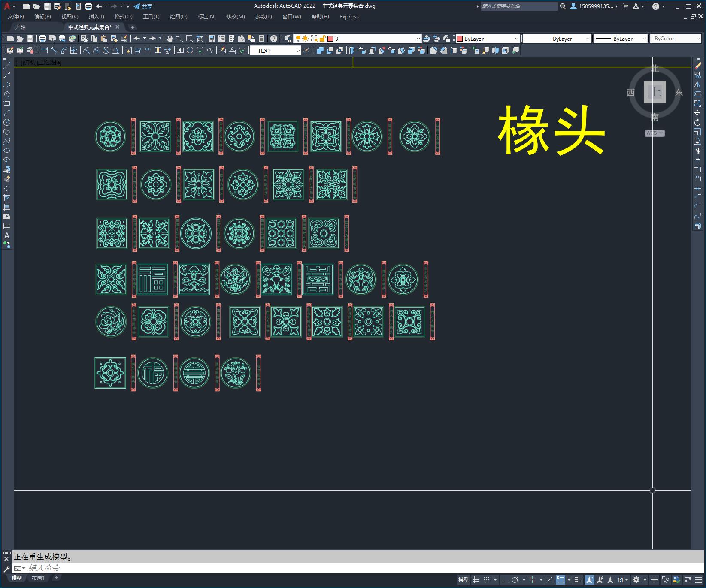Open the linetype ByLayer dropdown
Image resolution: width=706 pixels, height=588 pixels.
(x=557, y=39)
